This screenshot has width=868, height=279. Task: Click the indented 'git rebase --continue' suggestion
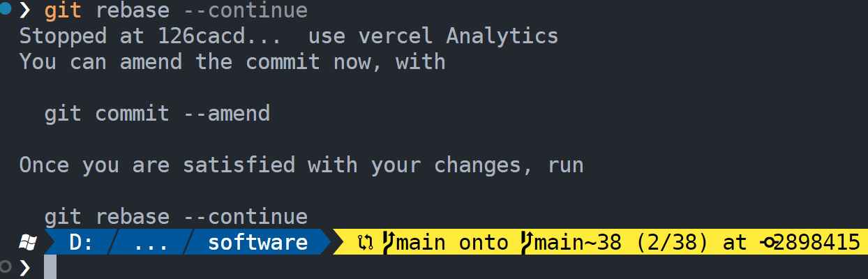pyautogui.click(x=176, y=216)
